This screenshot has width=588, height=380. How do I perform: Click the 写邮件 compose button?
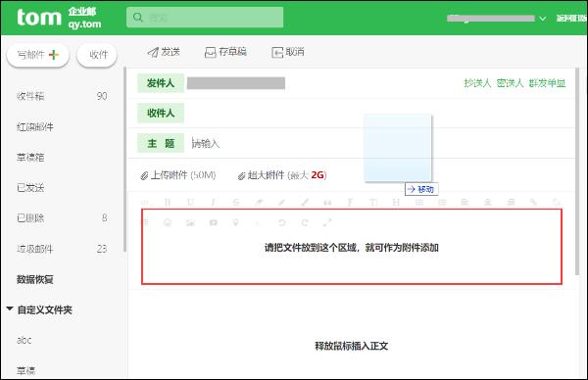(x=38, y=55)
